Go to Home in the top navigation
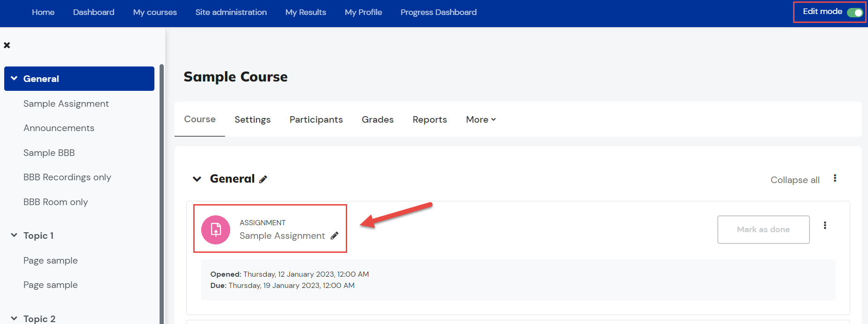868x324 pixels. [x=43, y=12]
